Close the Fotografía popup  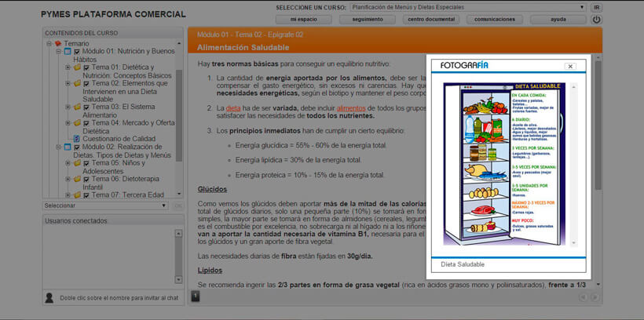click(570, 66)
